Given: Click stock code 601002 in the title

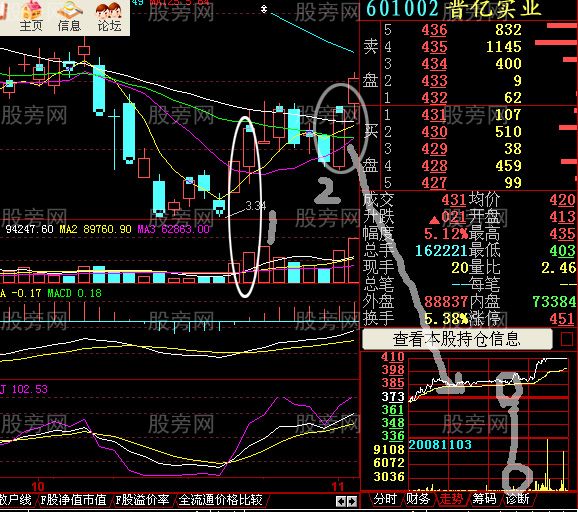Looking at the screenshot, I should click(403, 9).
